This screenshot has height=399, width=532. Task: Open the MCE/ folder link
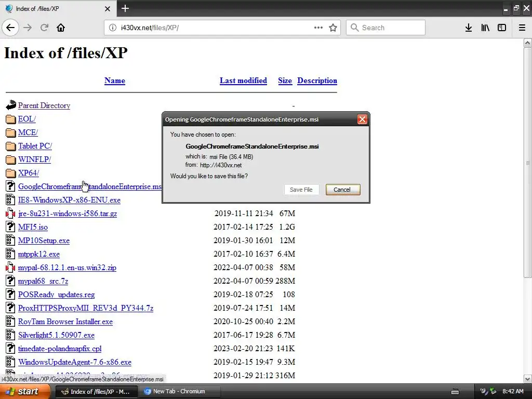pyautogui.click(x=28, y=132)
